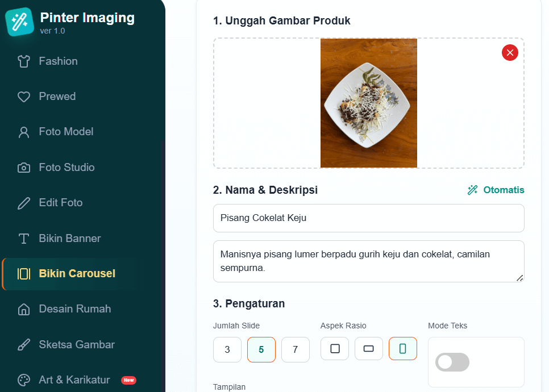Click the Pinter Imaging magic wand logo
The height and width of the screenshot is (392, 549).
(19, 22)
